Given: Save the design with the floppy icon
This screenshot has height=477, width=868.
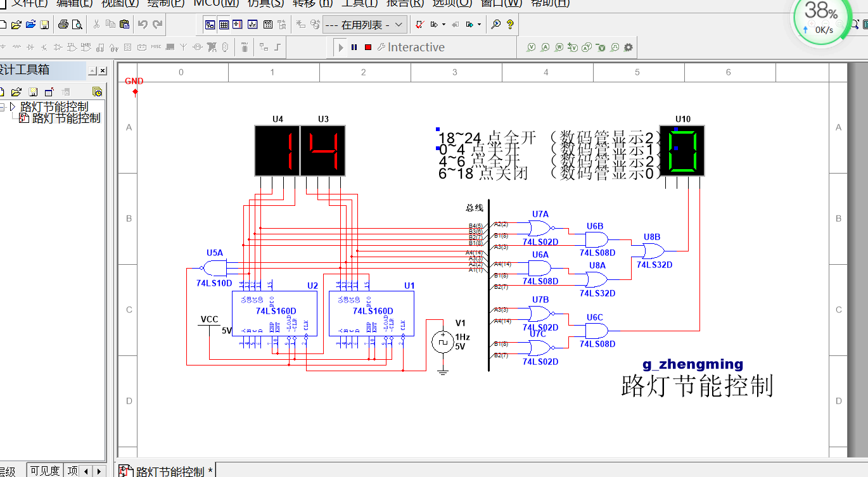Looking at the screenshot, I should pyautogui.click(x=44, y=25).
